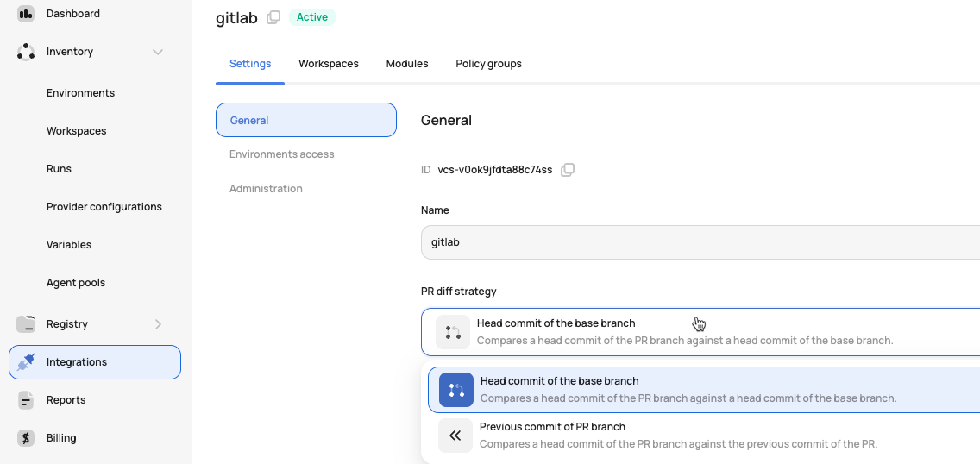Screen dimensions: 980x464
Task: Switch to the Modules tab
Action: [x=407, y=64]
